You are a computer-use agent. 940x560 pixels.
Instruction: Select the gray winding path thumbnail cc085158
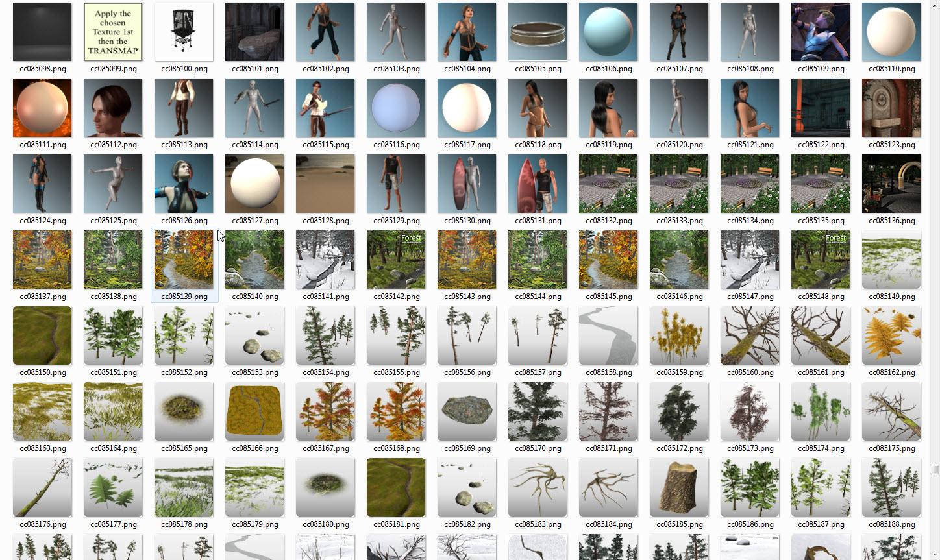[608, 335]
